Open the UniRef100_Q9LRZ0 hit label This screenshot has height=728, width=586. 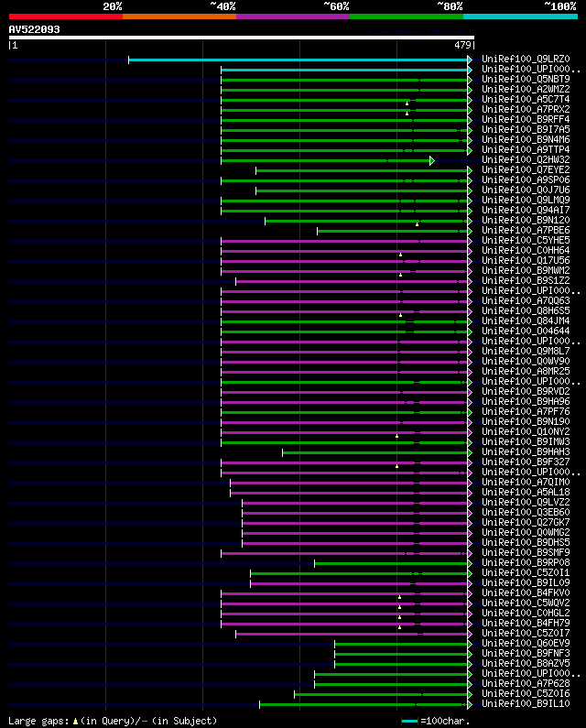point(526,59)
